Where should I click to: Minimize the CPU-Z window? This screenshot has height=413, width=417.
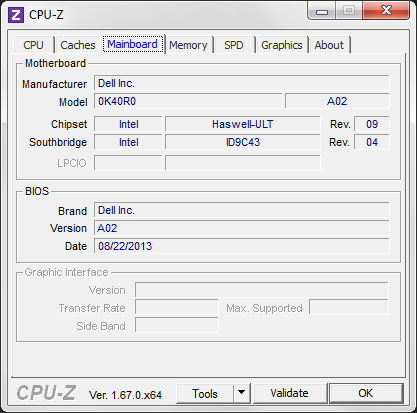(x=322, y=11)
